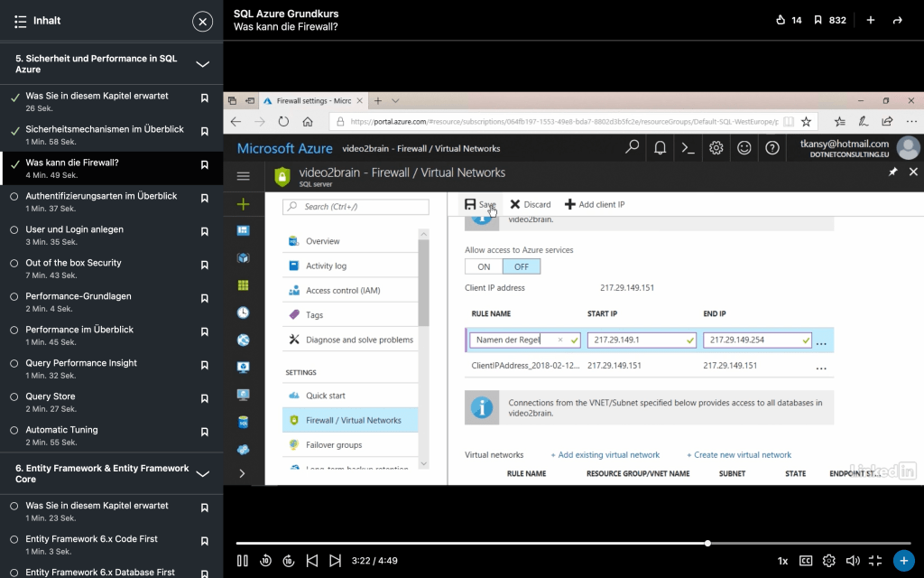Open the Performance-Grundlagen lesson
924x578 pixels.
78,296
